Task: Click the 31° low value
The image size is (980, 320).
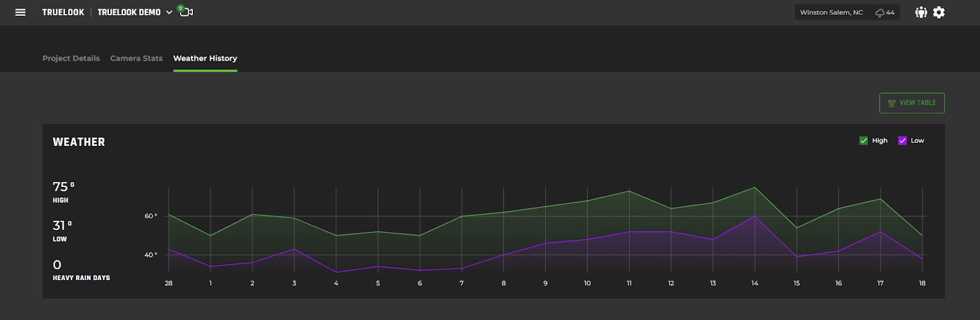Action: [x=62, y=226]
